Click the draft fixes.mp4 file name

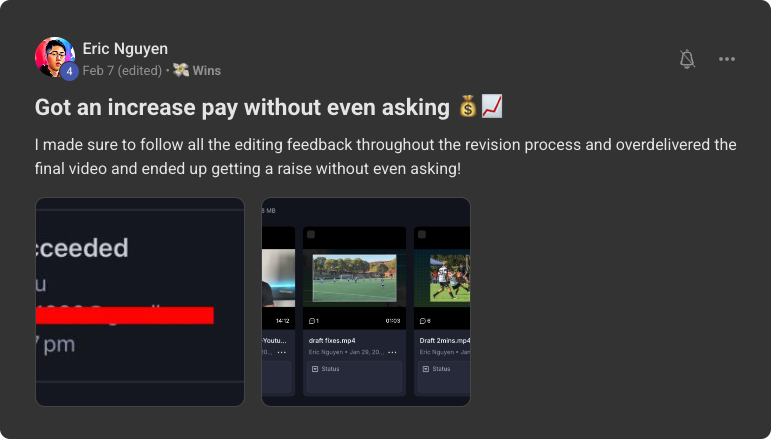[x=332, y=340]
